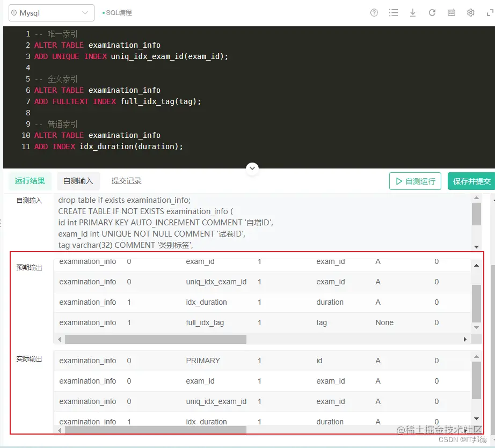Click horizontal scrollbar thumb of 预期输出

(156, 340)
